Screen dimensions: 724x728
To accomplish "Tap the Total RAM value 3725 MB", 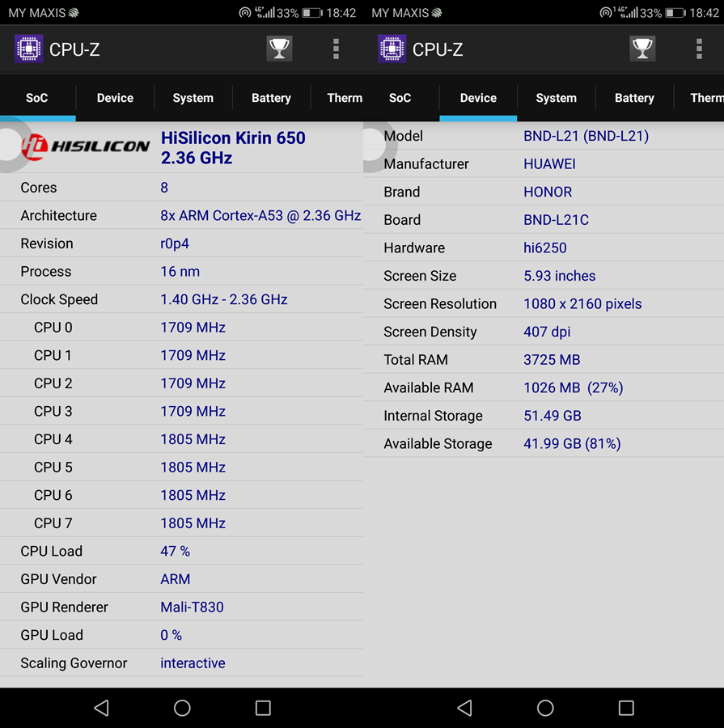I will (552, 360).
